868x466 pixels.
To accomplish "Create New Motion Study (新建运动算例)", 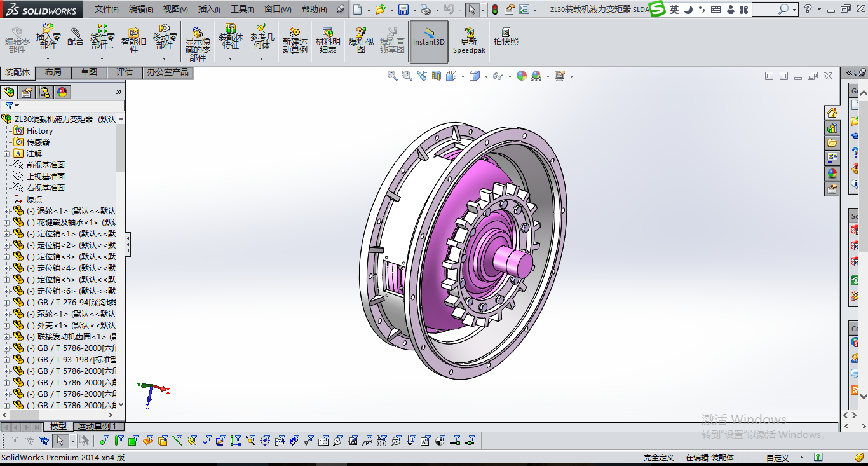I will (x=295, y=40).
